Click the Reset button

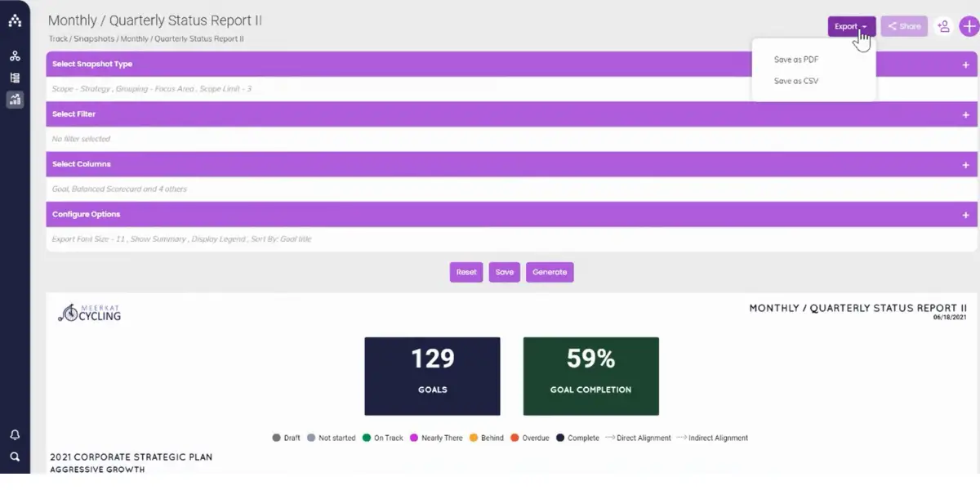click(x=466, y=272)
